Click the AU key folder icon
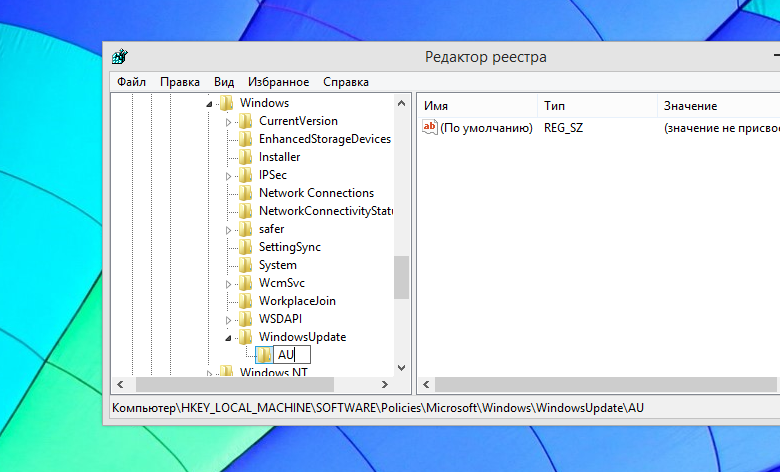780x472 pixels. point(264,355)
